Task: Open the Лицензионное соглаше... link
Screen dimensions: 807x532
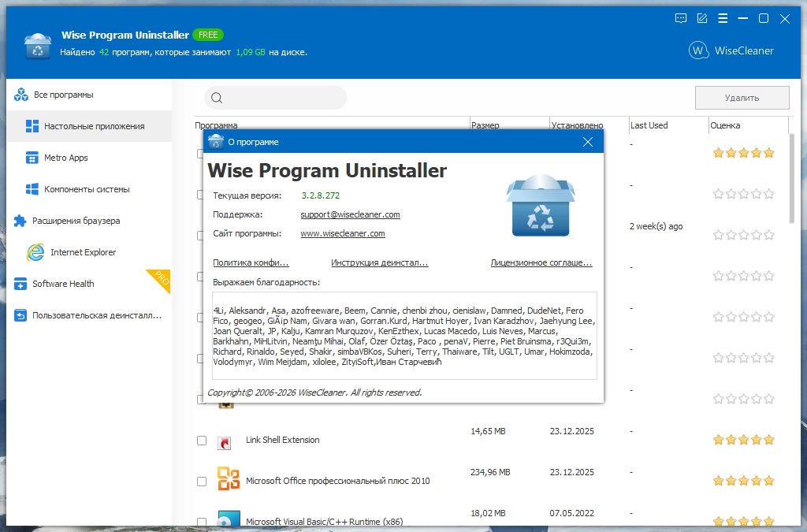Action: pos(541,262)
